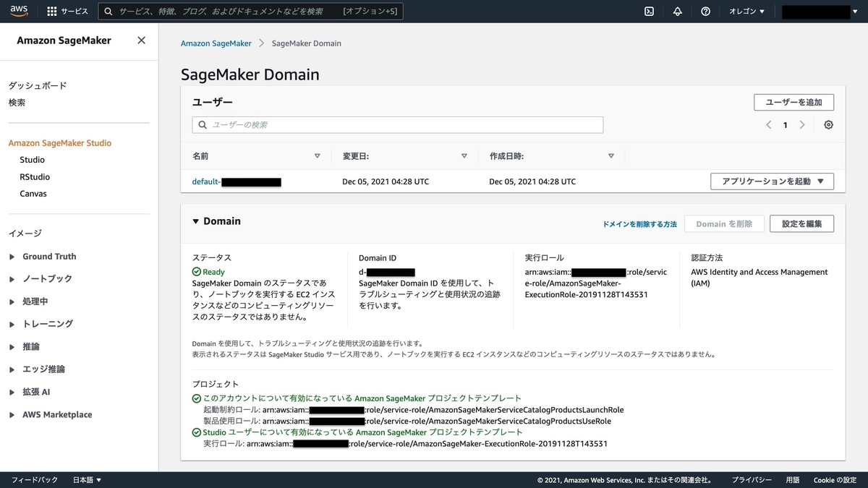Sort users by 作成日時 column arrow
Screen dimensions: 868x488
tap(611, 156)
